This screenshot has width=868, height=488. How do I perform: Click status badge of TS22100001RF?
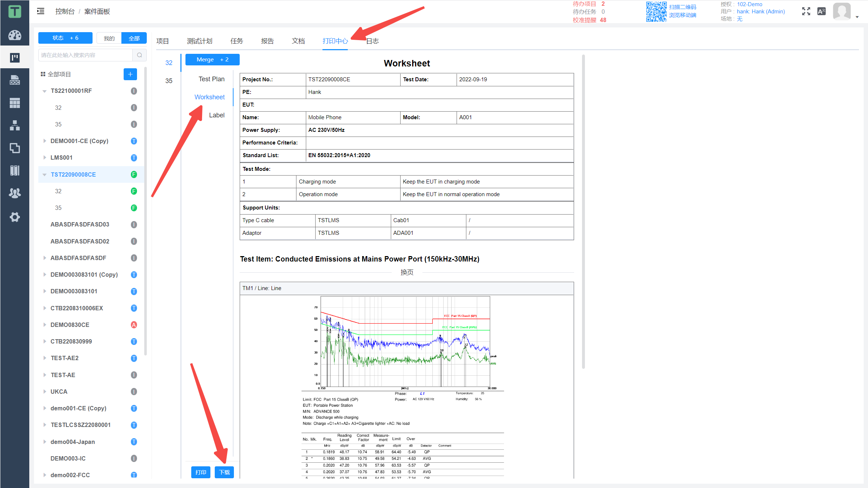[134, 91]
